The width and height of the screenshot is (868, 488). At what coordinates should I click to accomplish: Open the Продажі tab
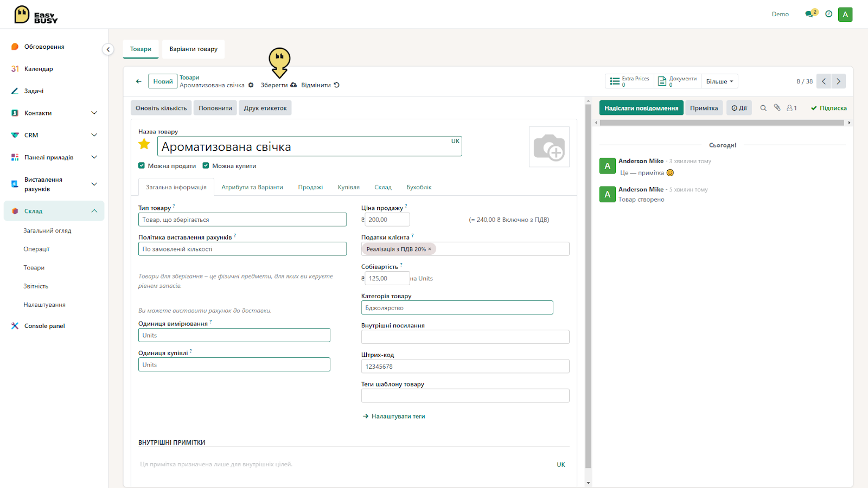coord(310,187)
